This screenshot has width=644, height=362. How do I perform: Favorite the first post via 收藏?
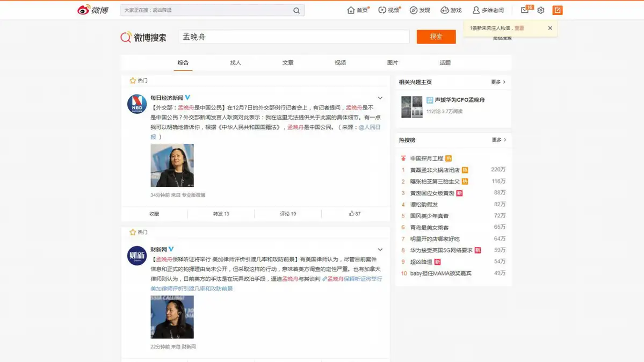pyautogui.click(x=154, y=214)
